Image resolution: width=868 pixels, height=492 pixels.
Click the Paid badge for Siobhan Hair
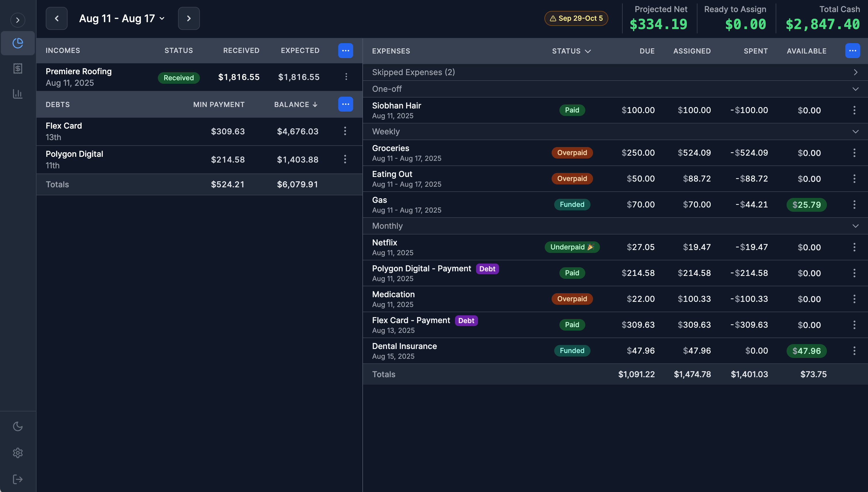click(572, 110)
